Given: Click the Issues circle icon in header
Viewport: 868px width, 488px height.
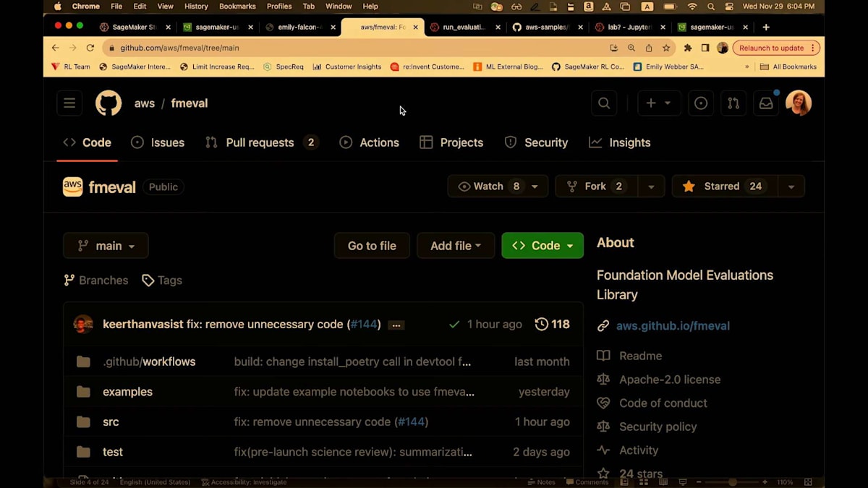Looking at the screenshot, I should pyautogui.click(x=701, y=103).
